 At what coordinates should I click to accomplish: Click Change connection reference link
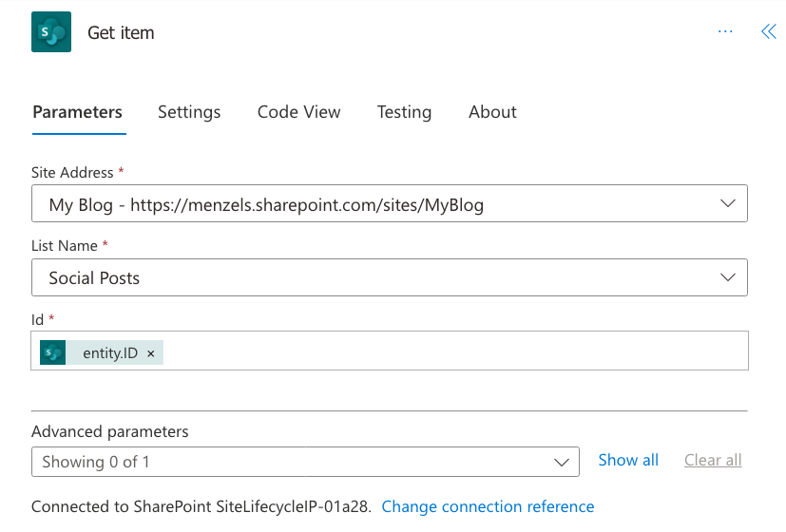(488, 506)
